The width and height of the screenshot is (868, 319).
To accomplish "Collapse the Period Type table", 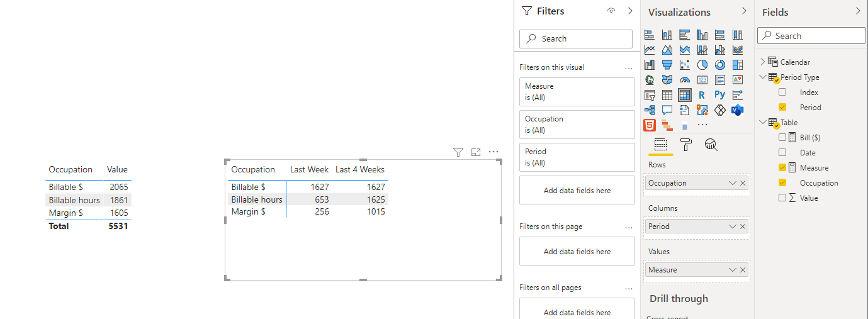I will (x=763, y=77).
